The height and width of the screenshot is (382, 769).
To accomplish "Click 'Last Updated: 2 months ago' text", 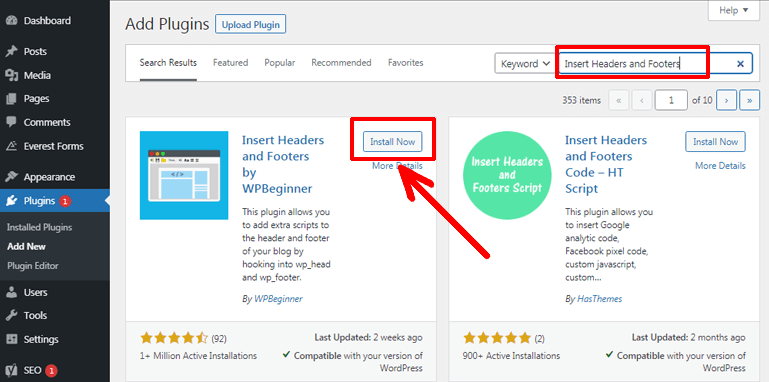I will point(689,338).
